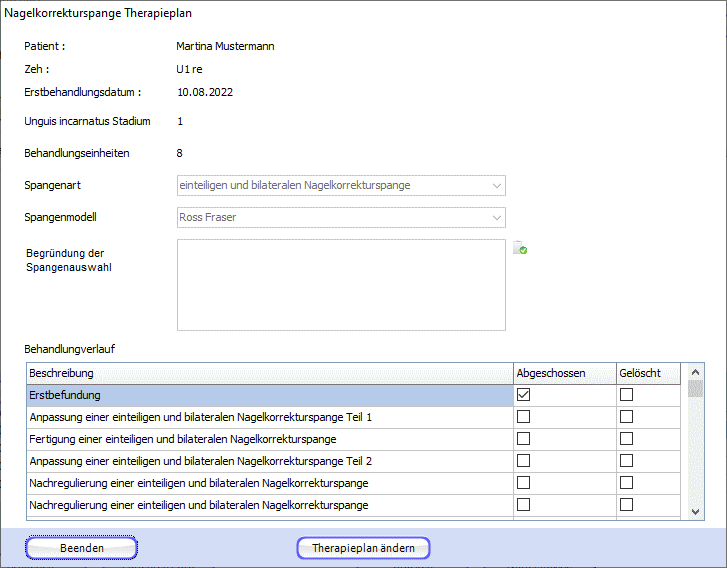Image resolution: width=727 pixels, height=568 pixels.
Task: Click the Beschreibung column header
Action: click(x=268, y=373)
